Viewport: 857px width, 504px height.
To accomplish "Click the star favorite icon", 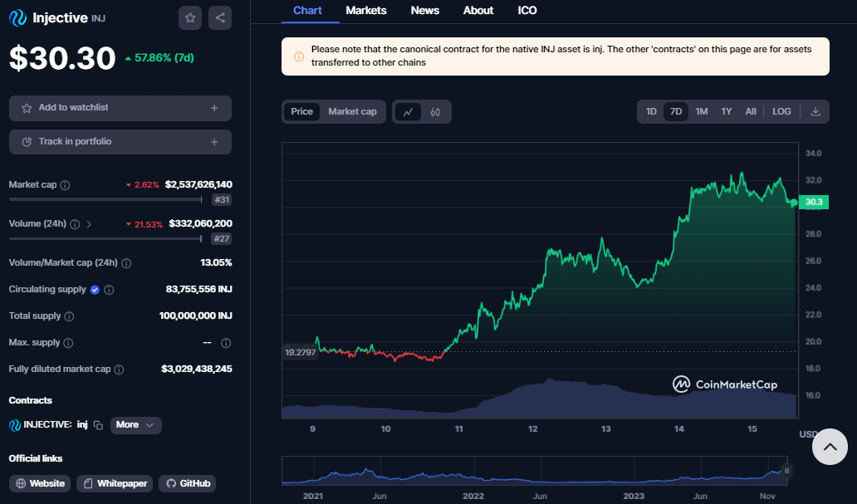I will click(x=190, y=17).
